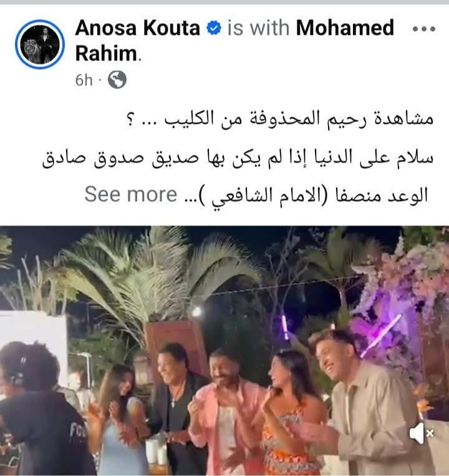Open the three-dot post options menu

pyautogui.click(x=424, y=29)
